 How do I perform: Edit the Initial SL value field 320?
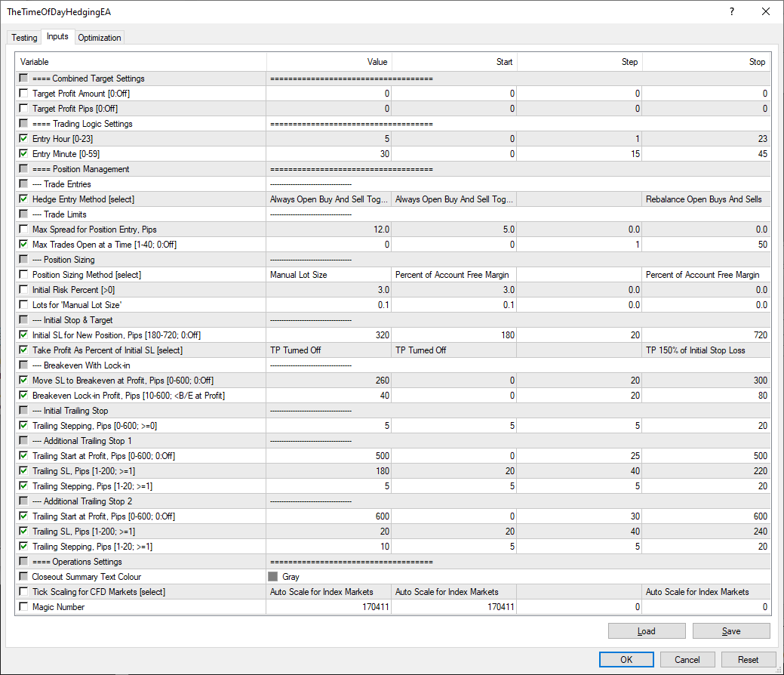[x=329, y=335]
